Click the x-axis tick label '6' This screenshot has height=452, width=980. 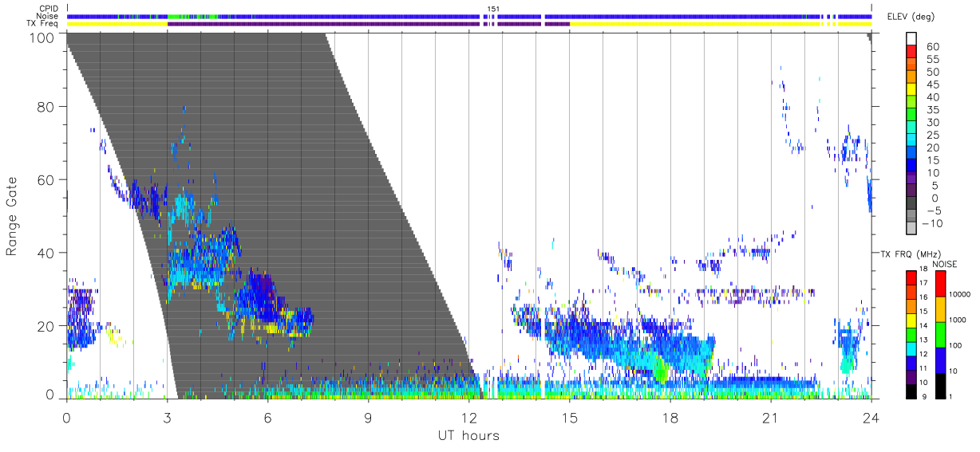(x=267, y=418)
